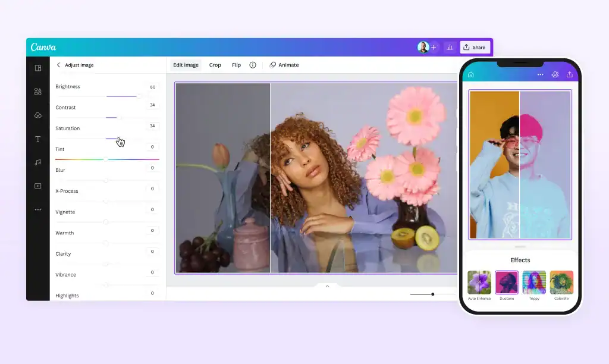The height and width of the screenshot is (364, 609).
Task: Open the Videos icon in sidebar
Action: point(37,186)
